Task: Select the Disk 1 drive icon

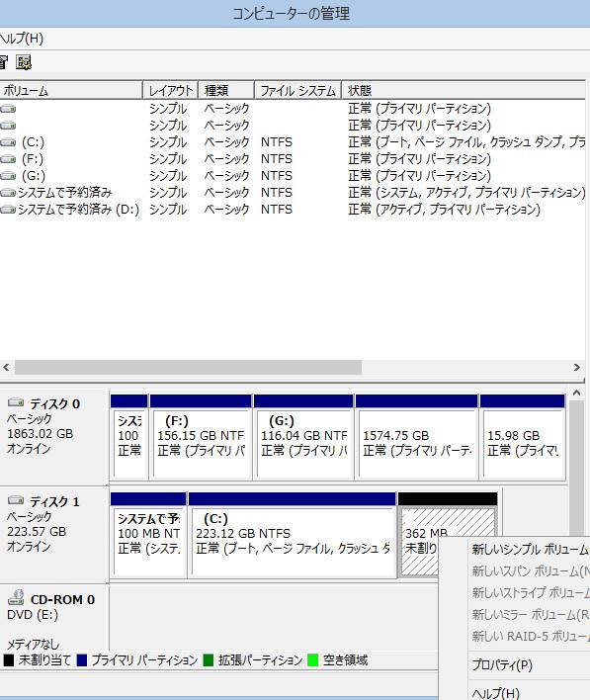Action: [x=16, y=500]
